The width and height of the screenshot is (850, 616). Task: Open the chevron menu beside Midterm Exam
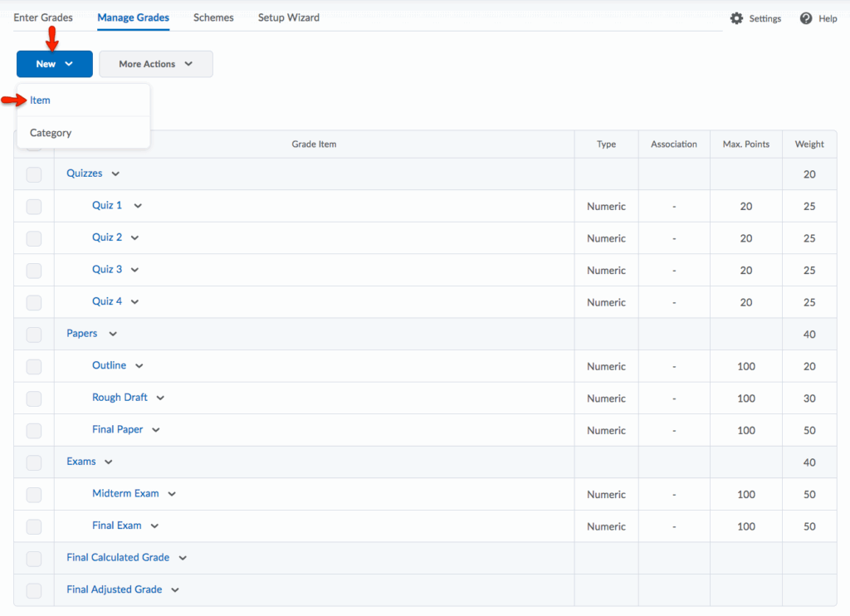point(172,494)
